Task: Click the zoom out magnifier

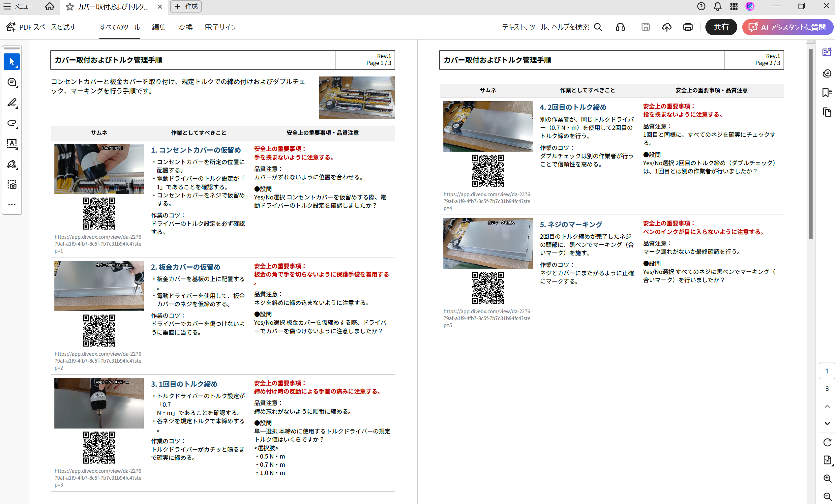Action: (827, 496)
